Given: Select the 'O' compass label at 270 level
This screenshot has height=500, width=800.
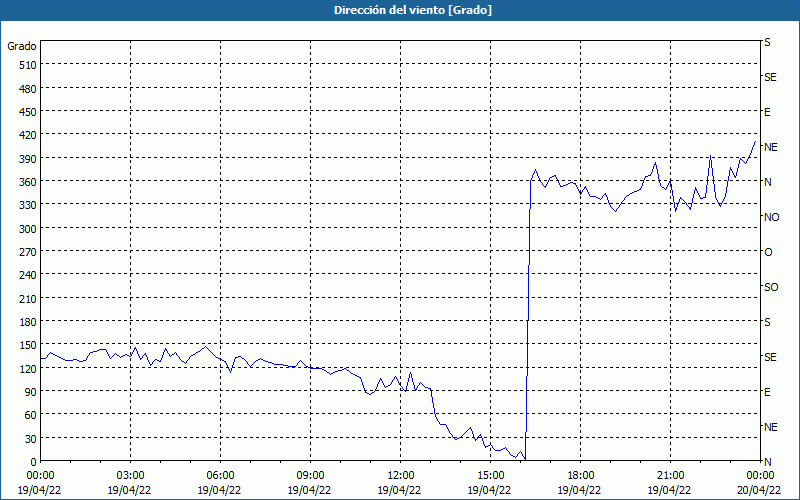Looking at the screenshot, I should point(768,253).
